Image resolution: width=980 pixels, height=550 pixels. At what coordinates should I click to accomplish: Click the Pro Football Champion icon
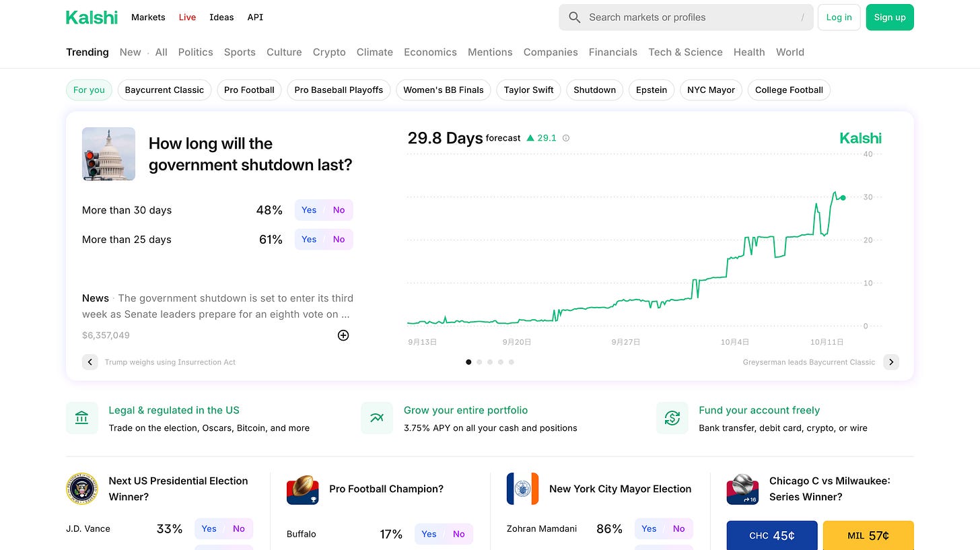(303, 489)
